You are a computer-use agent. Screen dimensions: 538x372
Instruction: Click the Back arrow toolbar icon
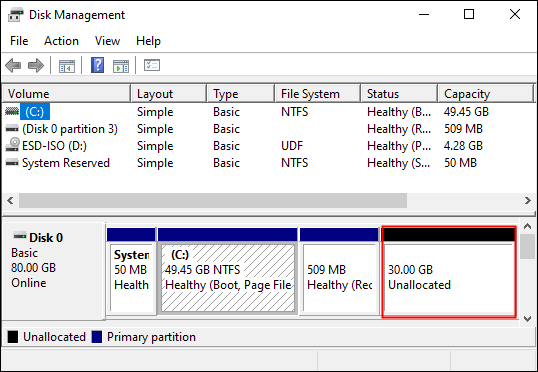13,65
